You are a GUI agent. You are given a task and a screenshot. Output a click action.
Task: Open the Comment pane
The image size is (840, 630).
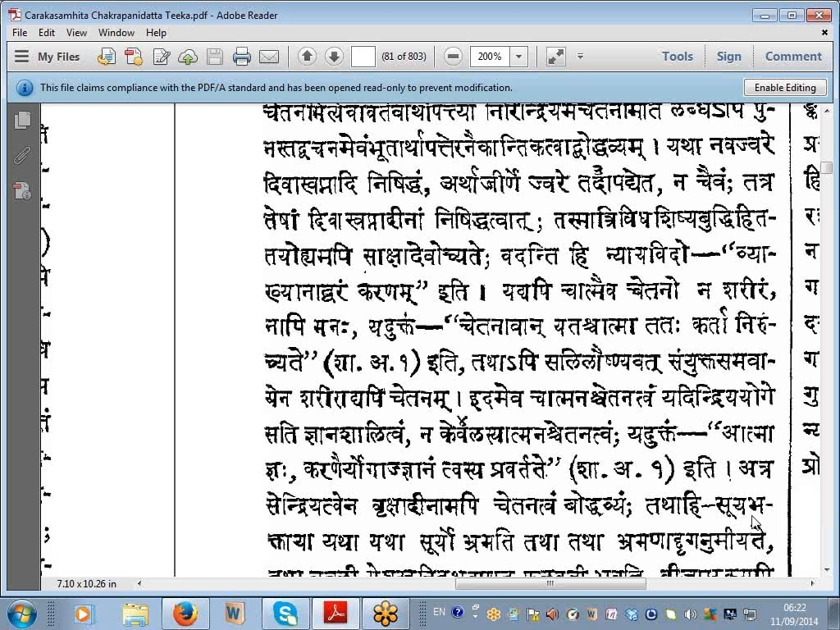(x=792, y=57)
